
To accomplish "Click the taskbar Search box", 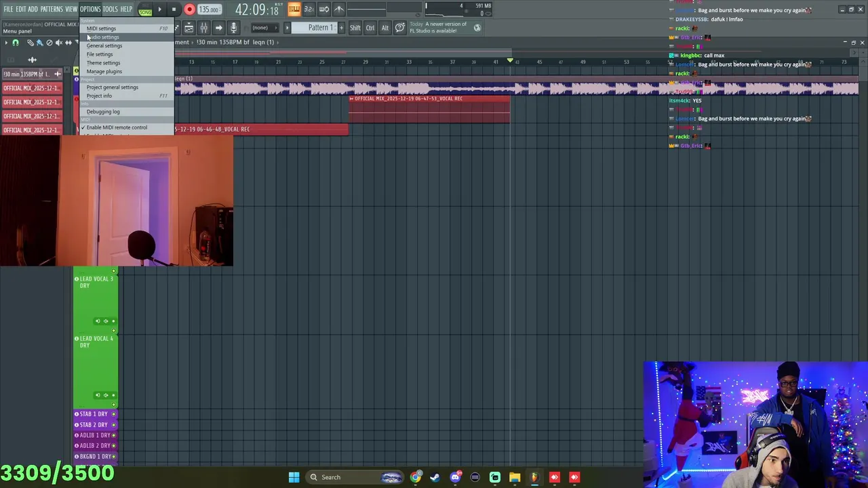I will point(355,477).
